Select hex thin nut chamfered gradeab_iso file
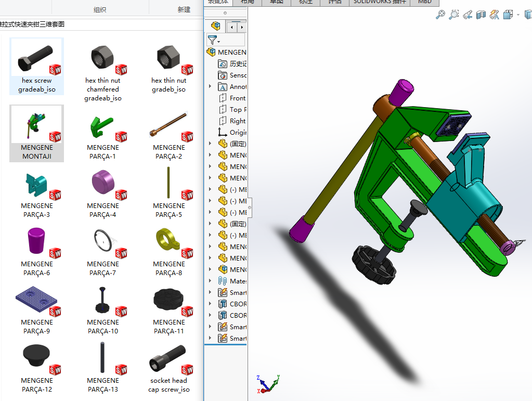This screenshot has width=532, height=401. click(103, 71)
